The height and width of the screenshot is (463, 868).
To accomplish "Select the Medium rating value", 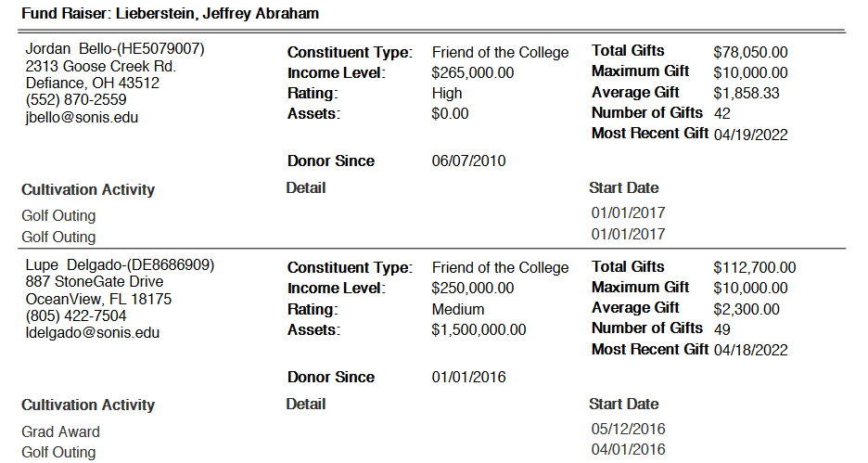I will tap(458, 309).
